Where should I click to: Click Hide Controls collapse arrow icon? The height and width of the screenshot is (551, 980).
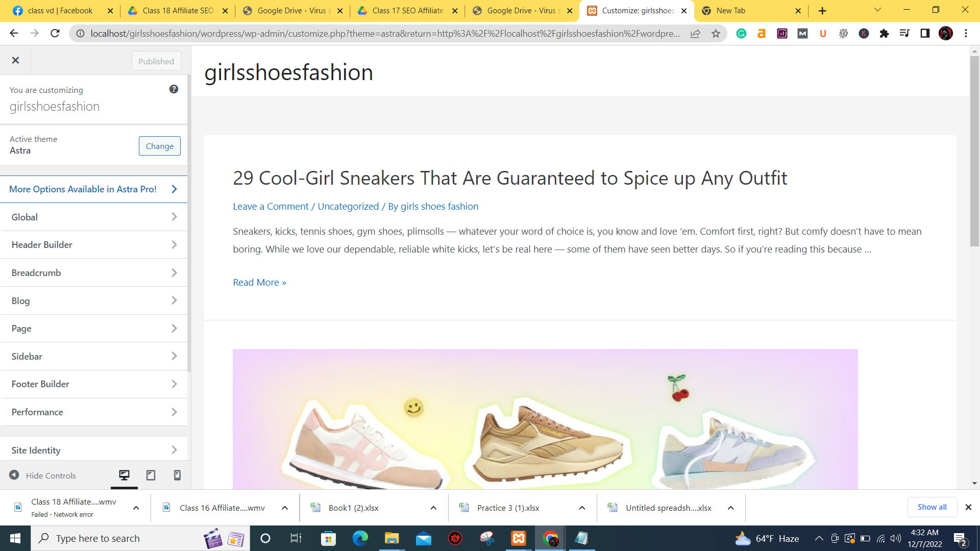point(14,475)
